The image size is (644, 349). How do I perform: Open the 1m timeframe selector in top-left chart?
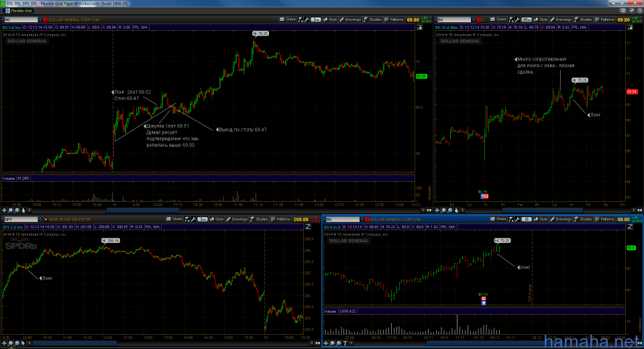coord(316,19)
